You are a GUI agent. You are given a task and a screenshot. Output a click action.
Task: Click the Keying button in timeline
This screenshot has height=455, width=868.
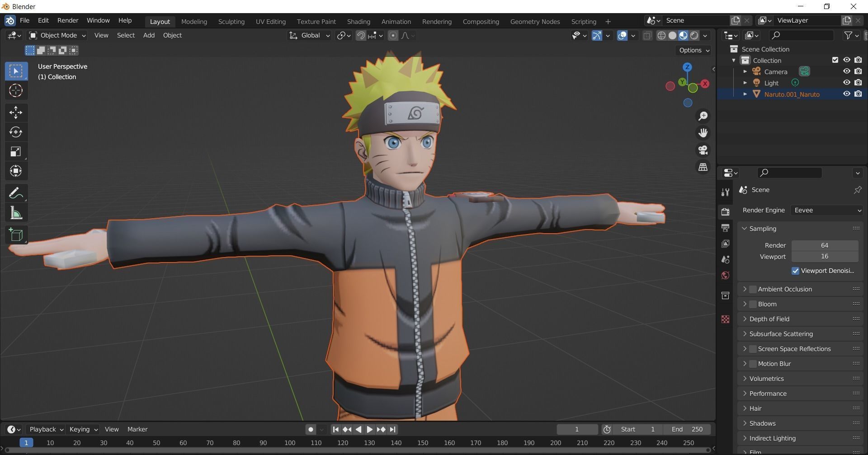83,429
